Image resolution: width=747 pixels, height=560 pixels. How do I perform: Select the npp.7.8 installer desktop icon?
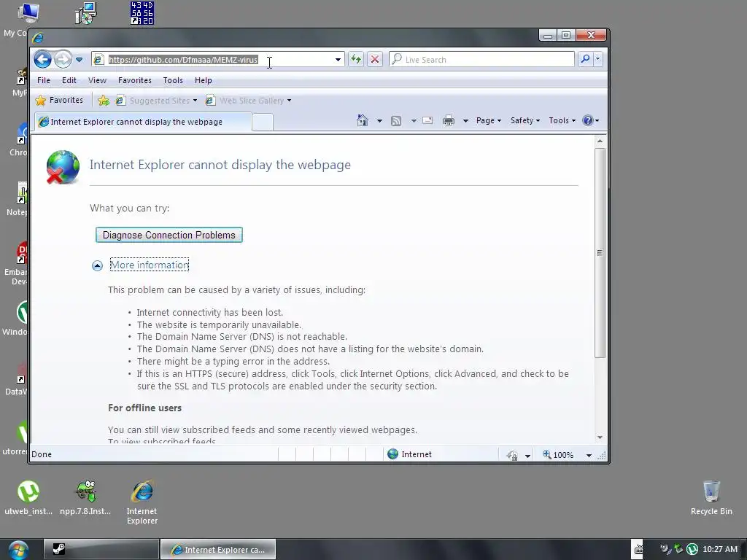(x=85, y=497)
